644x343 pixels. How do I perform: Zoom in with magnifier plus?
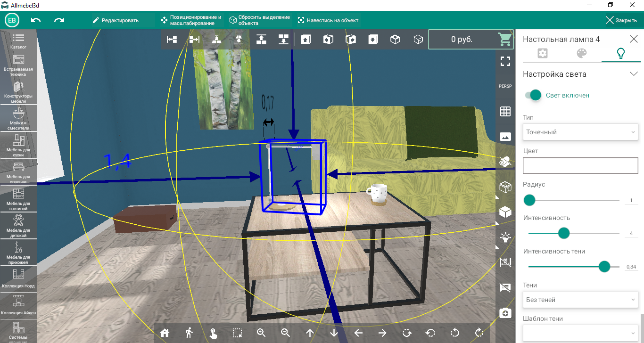point(262,333)
